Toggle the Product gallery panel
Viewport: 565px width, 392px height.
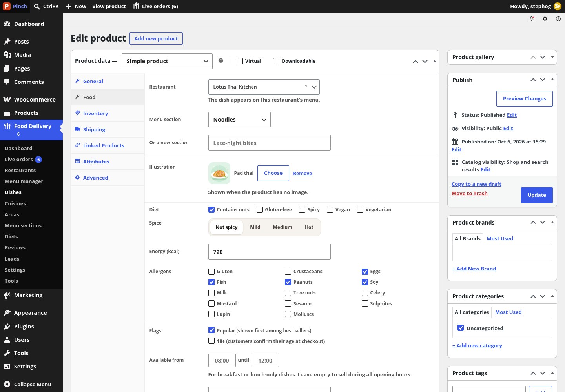[x=552, y=57]
